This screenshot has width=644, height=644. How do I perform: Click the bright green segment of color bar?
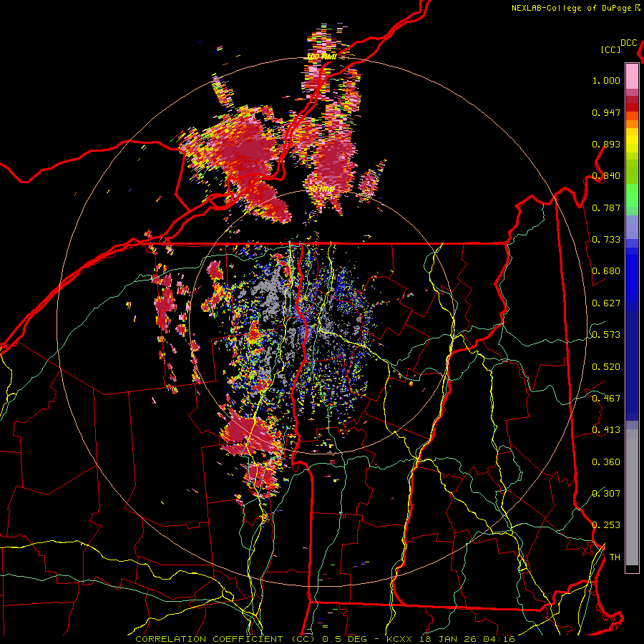[x=632, y=195]
